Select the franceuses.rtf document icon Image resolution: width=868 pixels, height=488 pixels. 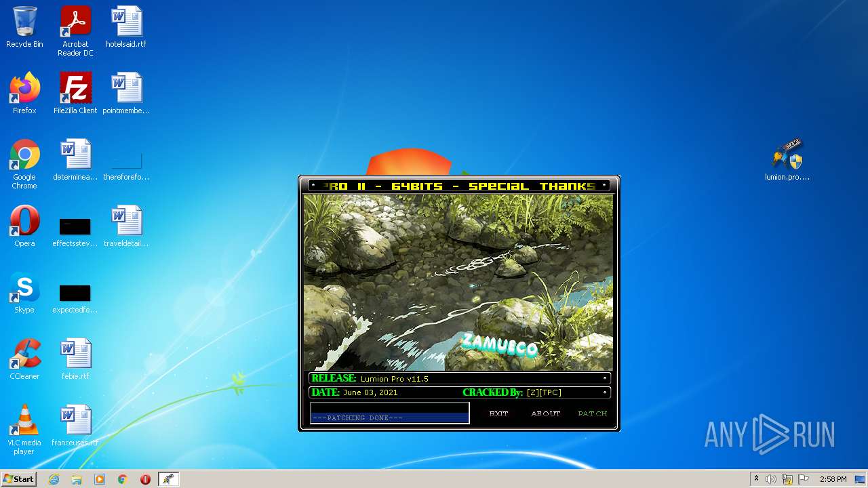point(75,426)
